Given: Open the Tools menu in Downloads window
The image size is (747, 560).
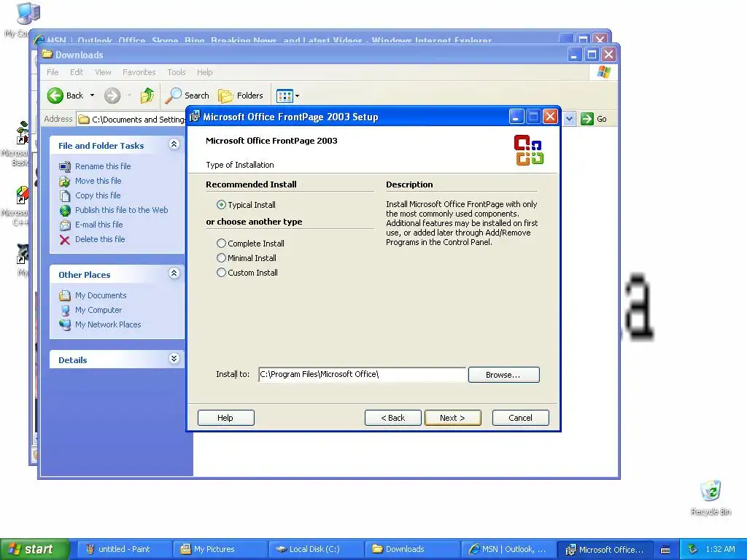Looking at the screenshot, I should (x=177, y=72).
